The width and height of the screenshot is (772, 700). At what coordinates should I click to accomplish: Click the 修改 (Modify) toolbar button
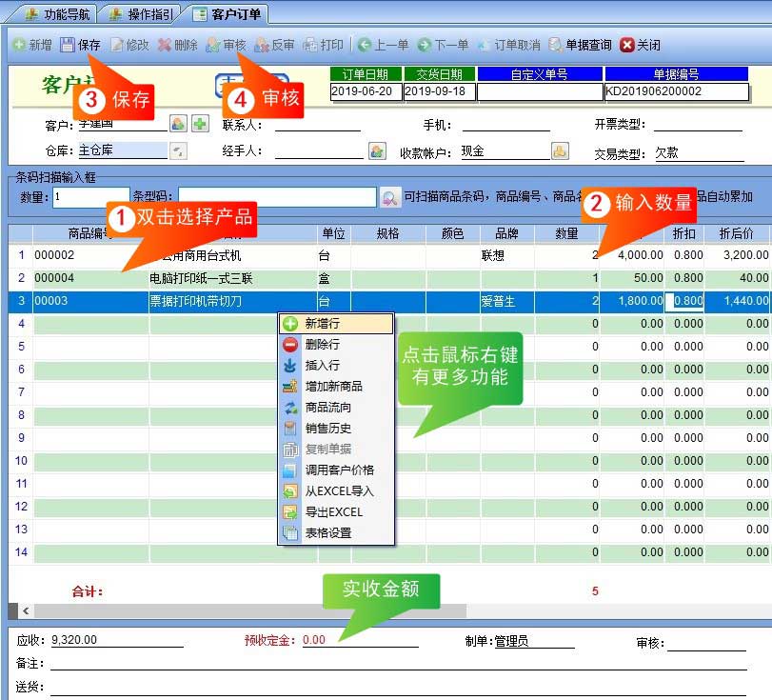point(129,45)
